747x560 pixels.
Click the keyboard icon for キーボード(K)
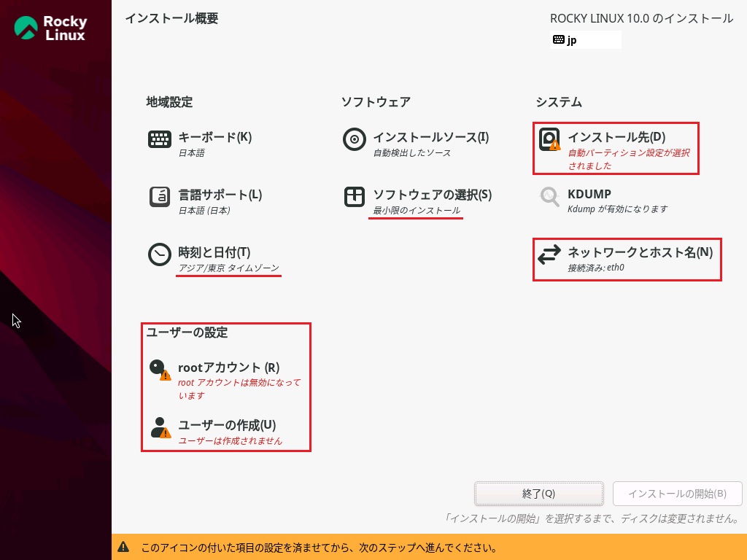pyautogui.click(x=160, y=139)
